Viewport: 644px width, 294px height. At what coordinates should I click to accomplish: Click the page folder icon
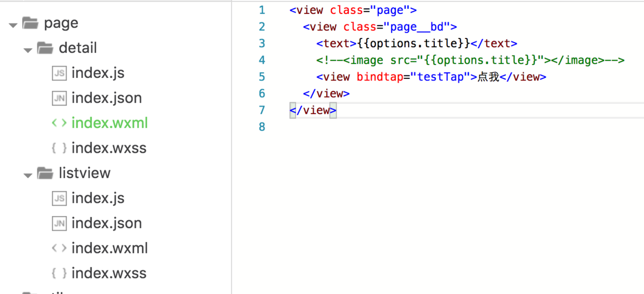click(x=30, y=23)
